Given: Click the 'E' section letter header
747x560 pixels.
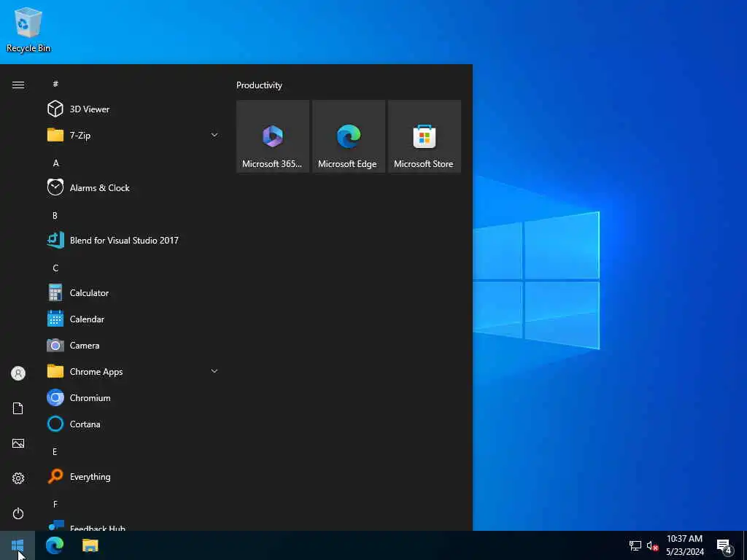Looking at the screenshot, I should 55,451.
